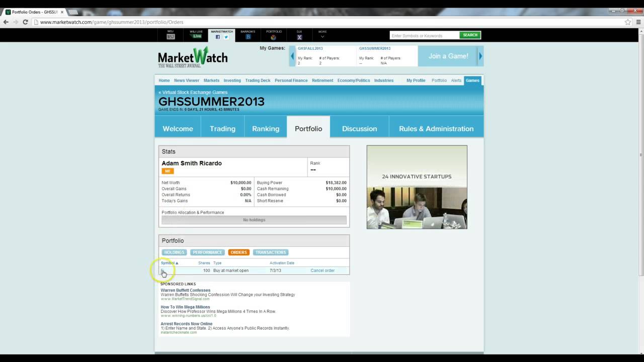Click the symbol search input field
644x362 pixels.
coord(424,35)
